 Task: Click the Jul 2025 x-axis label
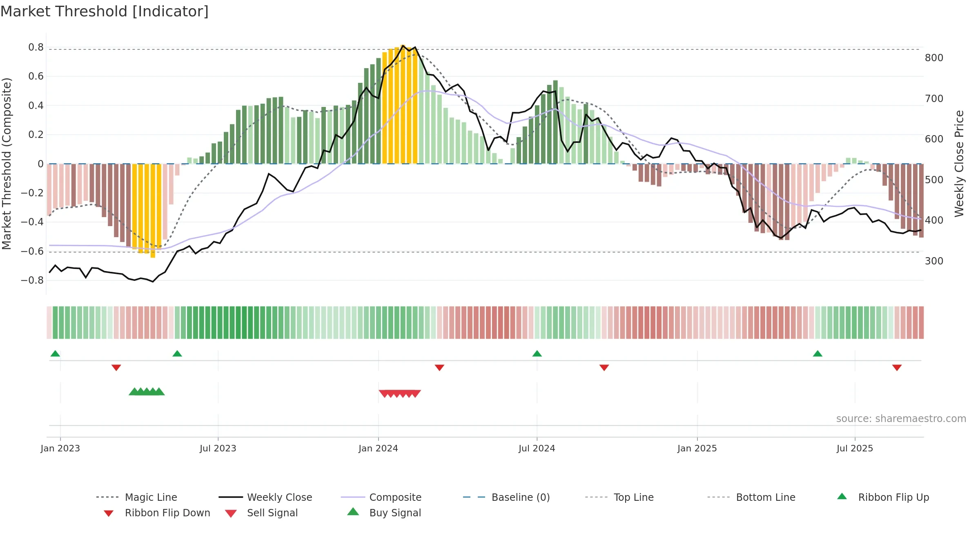tap(855, 448)
